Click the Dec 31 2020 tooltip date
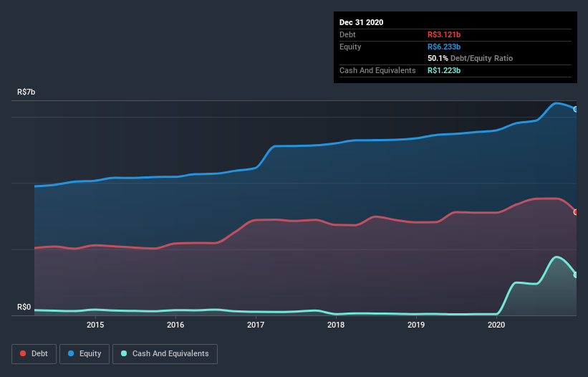Screen dimensions: 588x377 click(361, 22)
